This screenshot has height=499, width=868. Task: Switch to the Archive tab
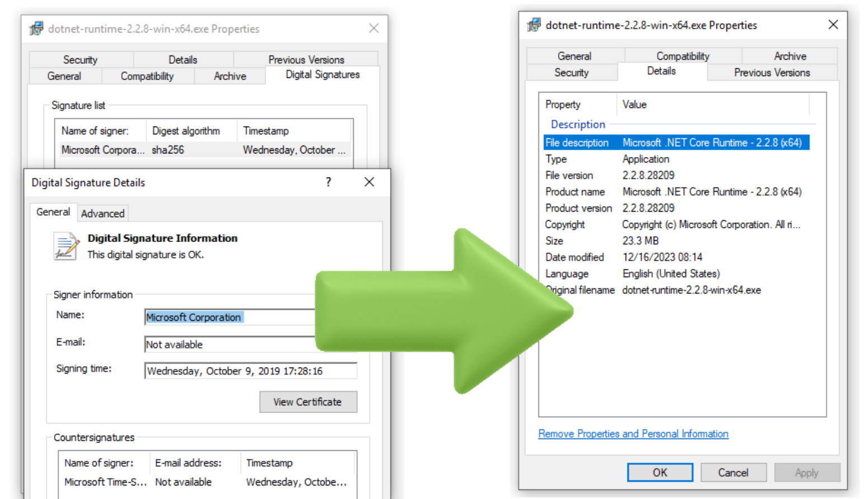coord(230,76)
